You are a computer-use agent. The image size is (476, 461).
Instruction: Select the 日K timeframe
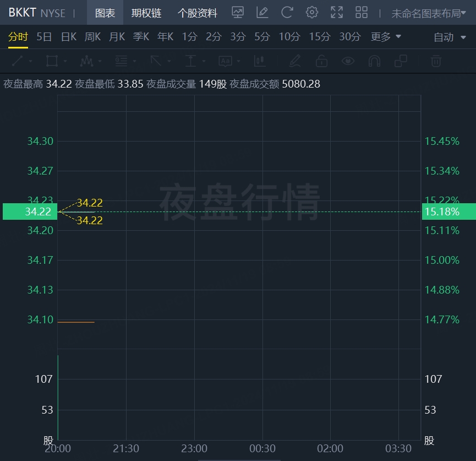pyautogui.click(x=69, y=37)
